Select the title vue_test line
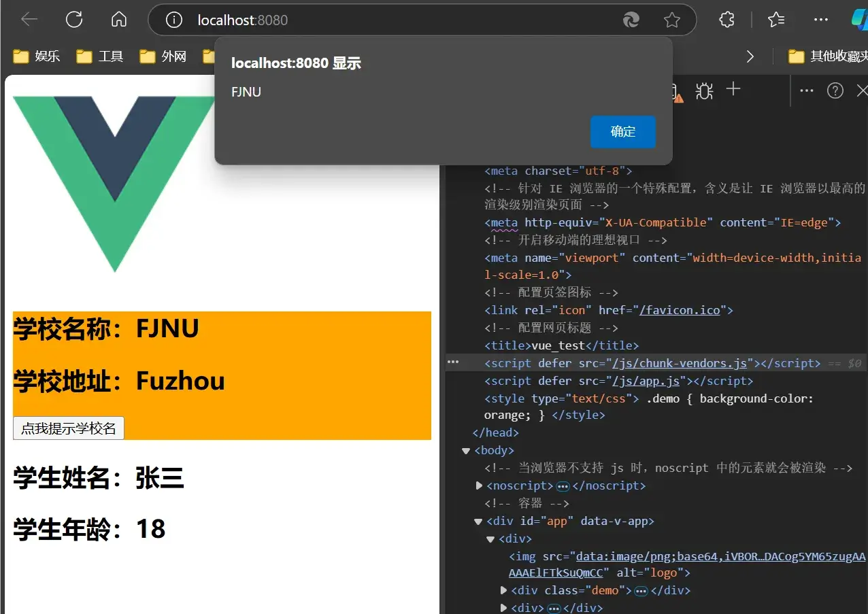This screenshot has height=614, width=868. click(562, 345)
